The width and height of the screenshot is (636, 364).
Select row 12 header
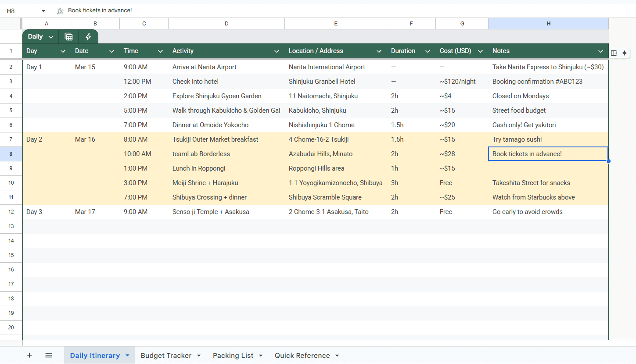(x=11, y=212)
